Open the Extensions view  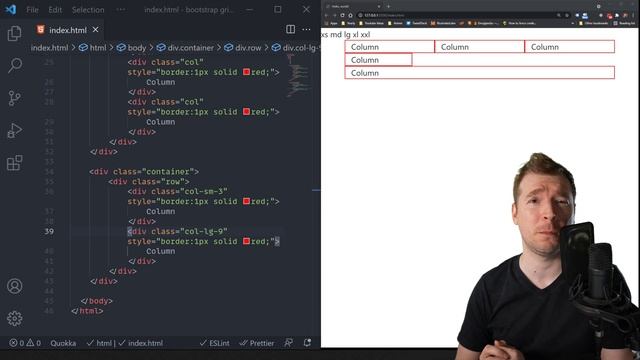point(15,163)
